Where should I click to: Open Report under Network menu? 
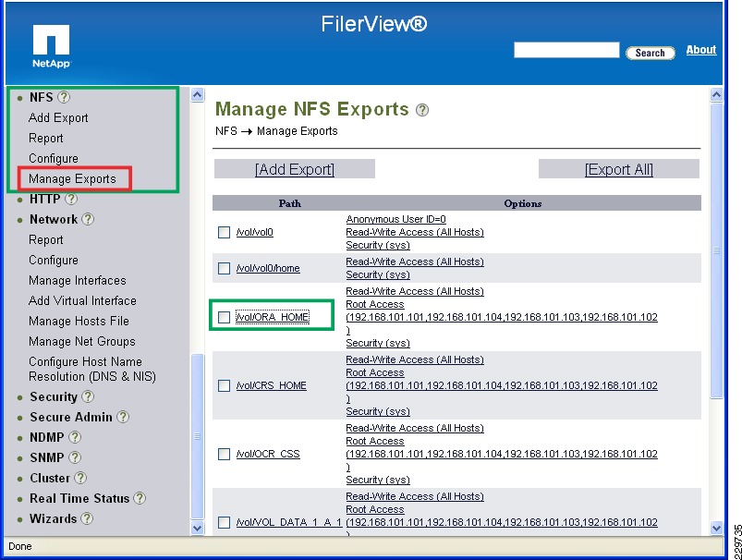46,239
